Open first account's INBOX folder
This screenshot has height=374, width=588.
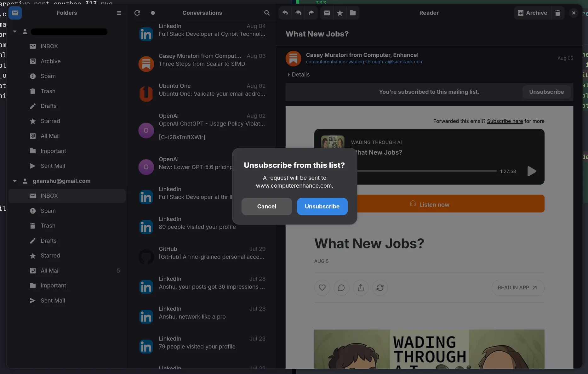click(x=67, y=46)
